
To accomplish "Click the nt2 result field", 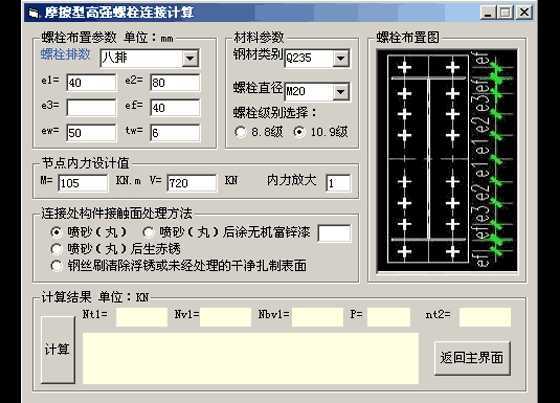I will tap(485, 317).
